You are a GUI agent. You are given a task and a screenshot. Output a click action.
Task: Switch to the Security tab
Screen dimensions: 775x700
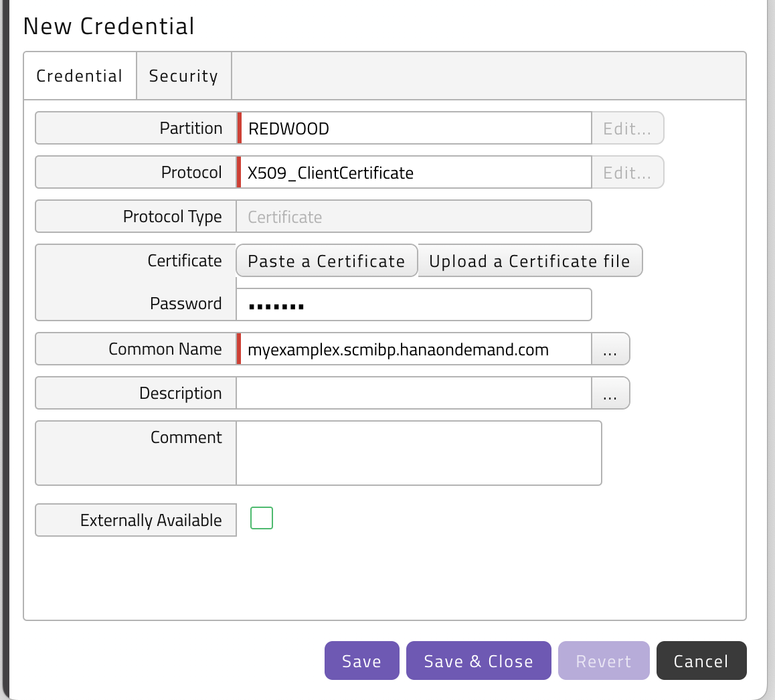pos(184,76)
